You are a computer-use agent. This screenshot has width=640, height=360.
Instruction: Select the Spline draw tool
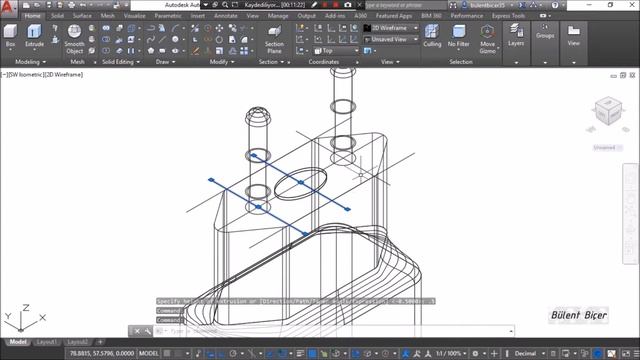tap(151, 40)
